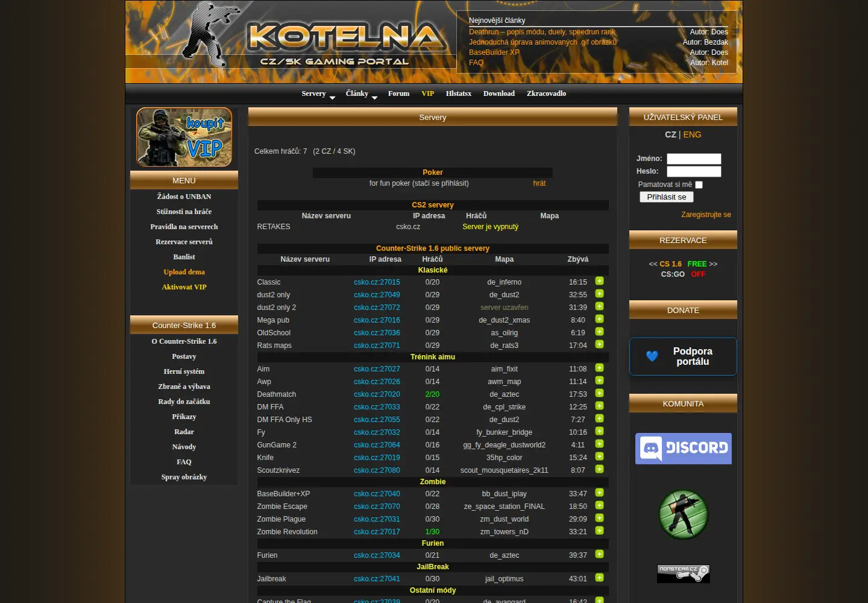
Task: Go to Hlstatsx in the navigation
Action: pyautogui.click(x=459, y=93)
